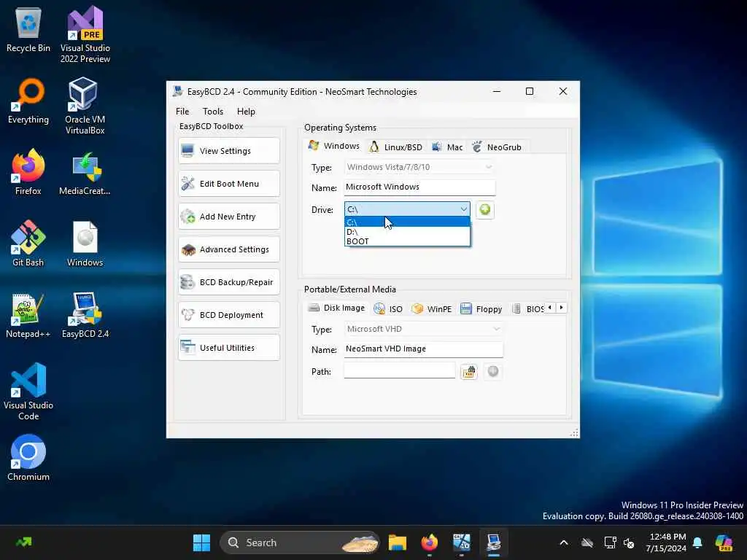This screenshot has height=560, width=747.
Task: Open the clock showing 12:48 PM
Action: tap(667, 542)
